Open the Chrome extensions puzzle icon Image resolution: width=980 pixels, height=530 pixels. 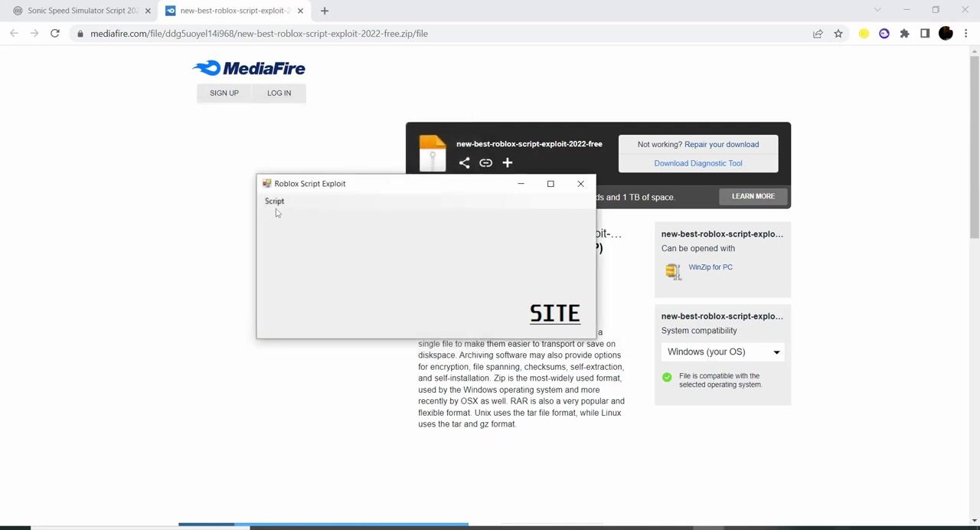(x=904, y=34)
